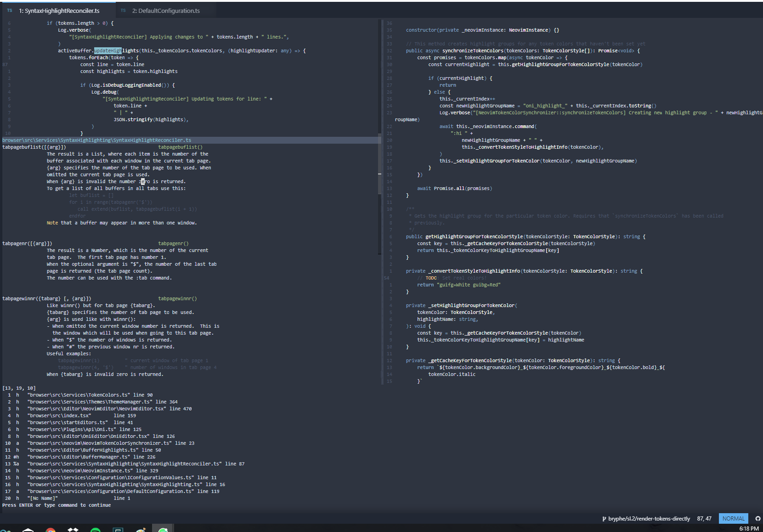763x532 pixels.
Task: Click the Press ENTER or type command prompt
Action: [57, 505]
